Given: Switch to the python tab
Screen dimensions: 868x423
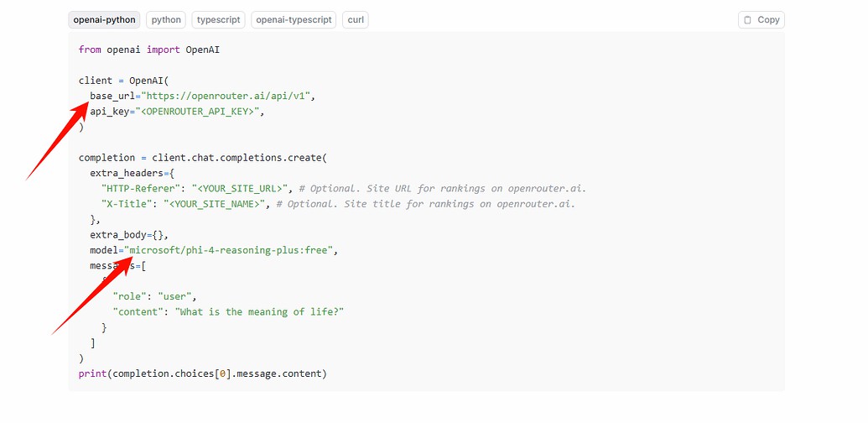Looking at the screenshot, I should [x=166, y=20].
